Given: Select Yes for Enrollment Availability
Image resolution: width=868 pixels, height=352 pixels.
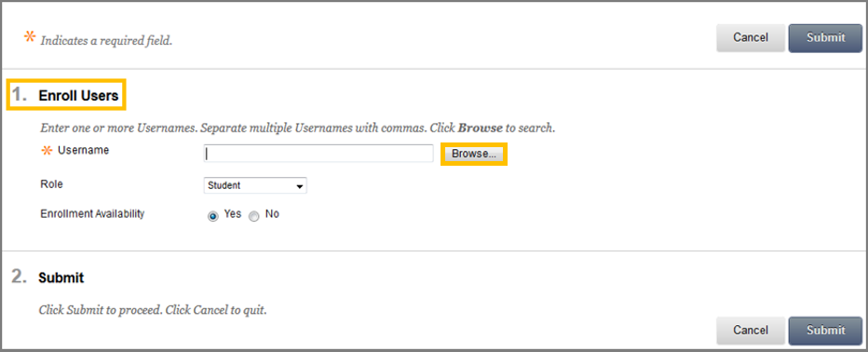Looking at the screenshot, I should click(x=212, y=216).
